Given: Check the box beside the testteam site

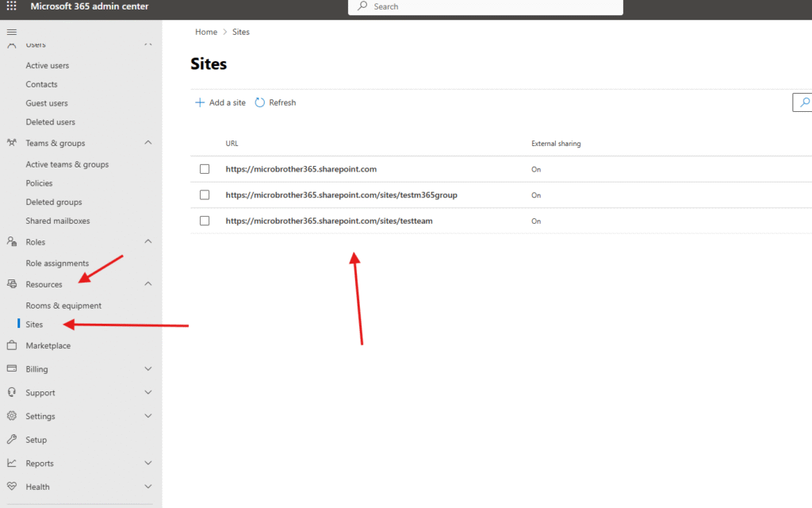Looking at the screenshot, I should pyautogui.click(x=205, y=221).
